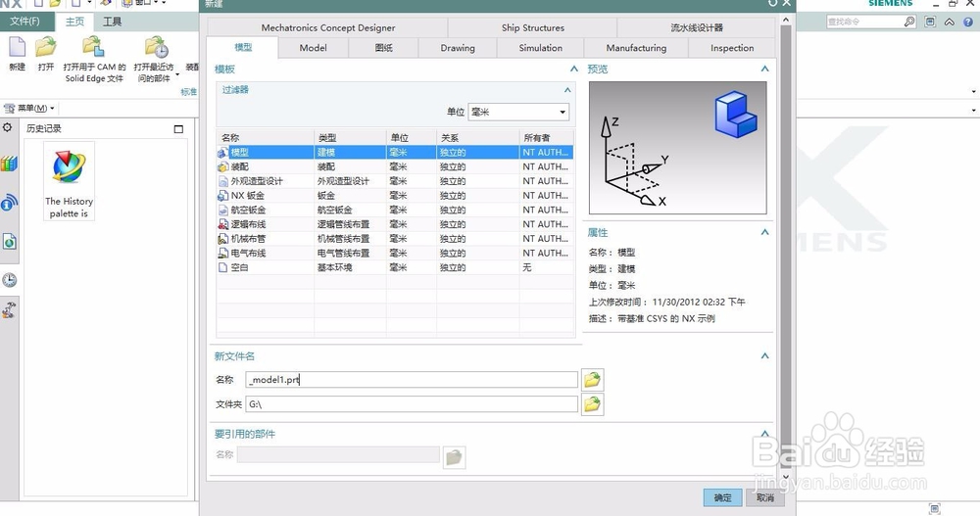
Task: Collapse the 新文件名 section
Action: coord(764,355)
